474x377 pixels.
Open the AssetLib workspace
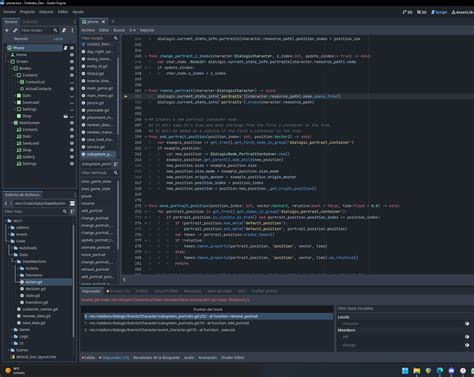point(463,12)
